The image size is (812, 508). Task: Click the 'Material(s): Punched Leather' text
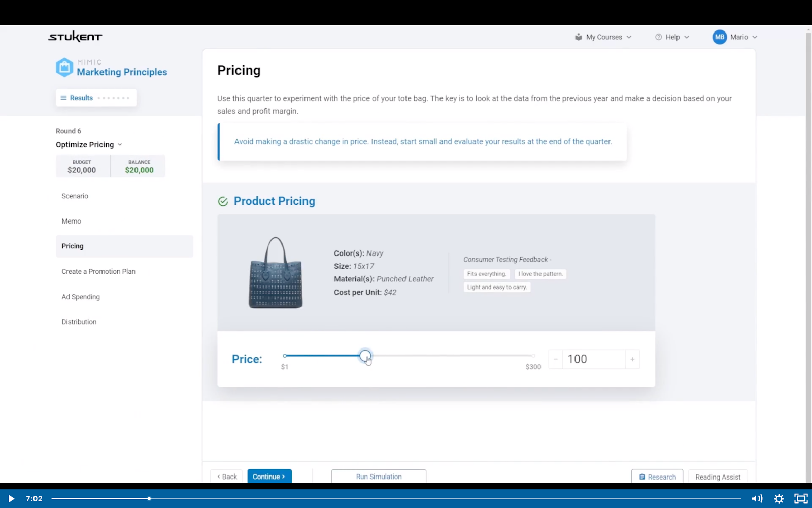384,279
